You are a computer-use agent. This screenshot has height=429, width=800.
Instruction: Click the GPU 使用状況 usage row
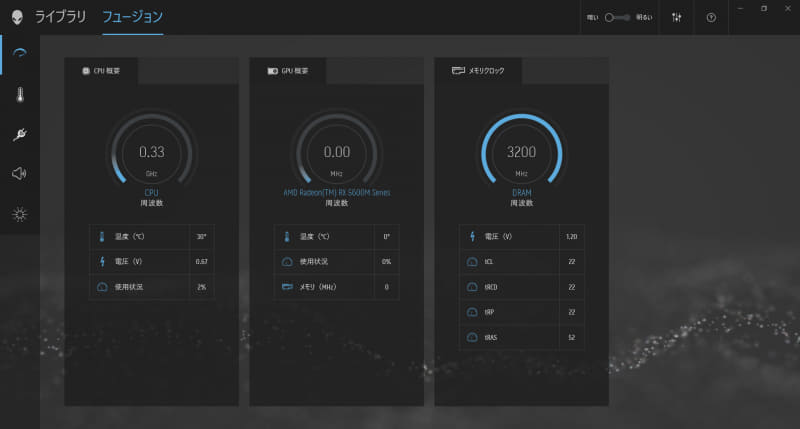[x=336, y=262]
